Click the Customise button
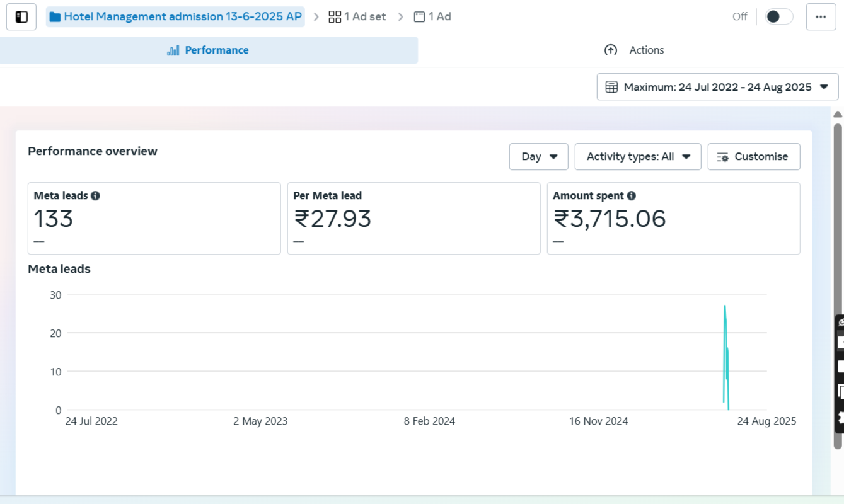The height and width of the screenshot is (504, 844). pos(754,157)
